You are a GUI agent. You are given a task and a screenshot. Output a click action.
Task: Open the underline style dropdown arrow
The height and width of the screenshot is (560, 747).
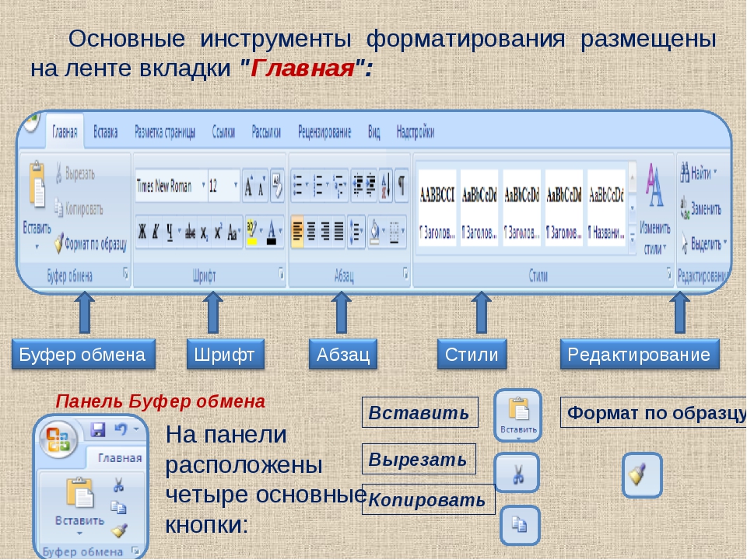[179, 232]
